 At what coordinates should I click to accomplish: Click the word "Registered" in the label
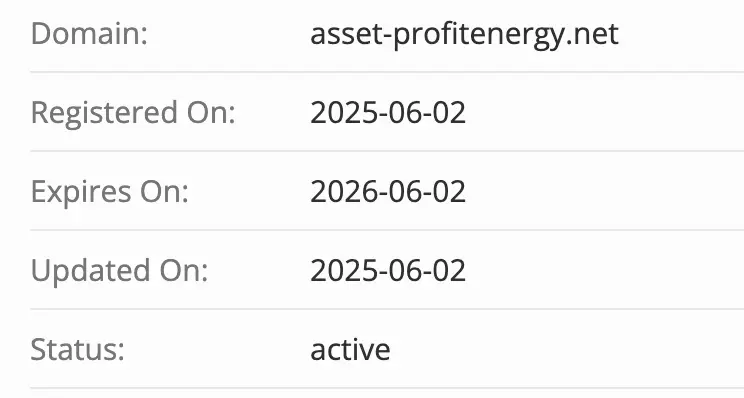point(104,114)
